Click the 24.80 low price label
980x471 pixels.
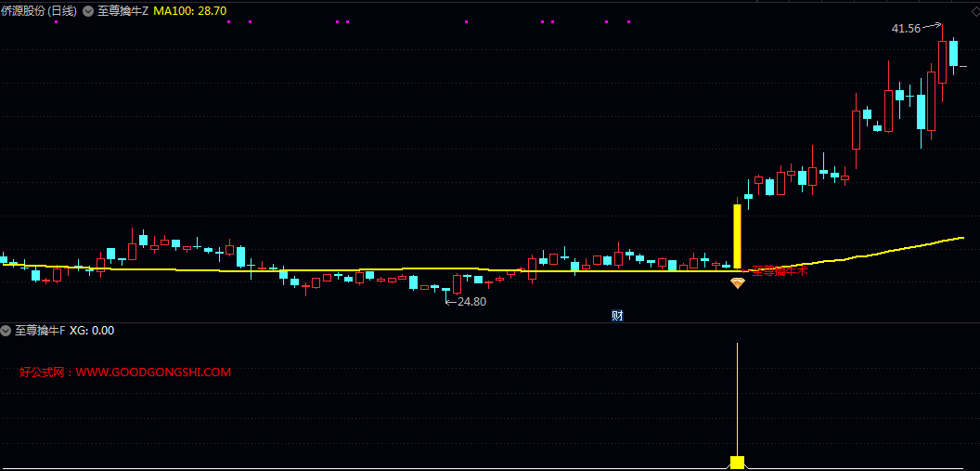(x=471, y=302)
